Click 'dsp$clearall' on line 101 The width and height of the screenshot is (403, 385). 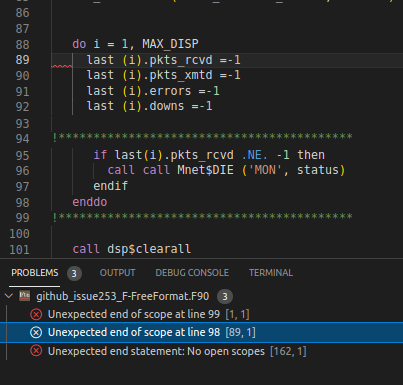point(149,249)
